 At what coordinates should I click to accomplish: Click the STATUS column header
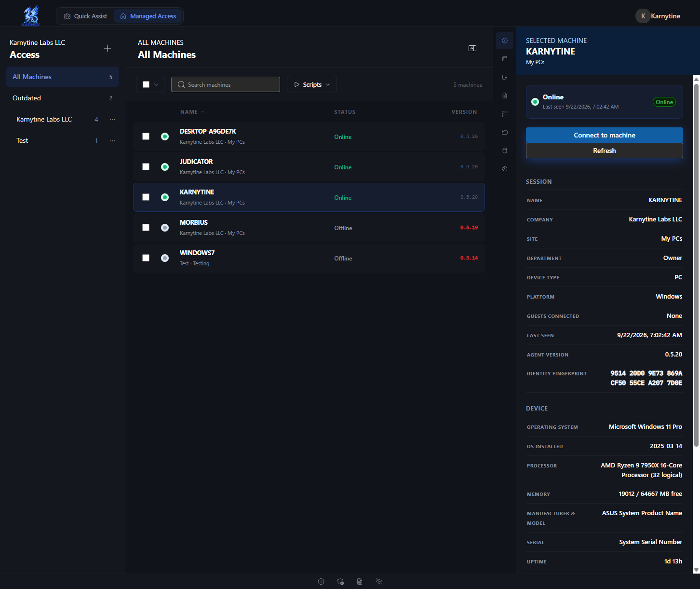[345, 112]
